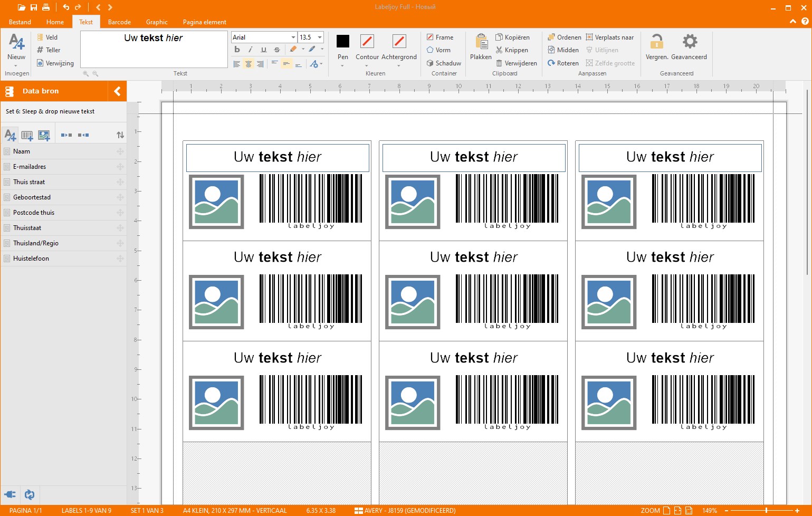Click Verplaats naar button
Viewport: 812px width, 516px height.
(610, 37)
